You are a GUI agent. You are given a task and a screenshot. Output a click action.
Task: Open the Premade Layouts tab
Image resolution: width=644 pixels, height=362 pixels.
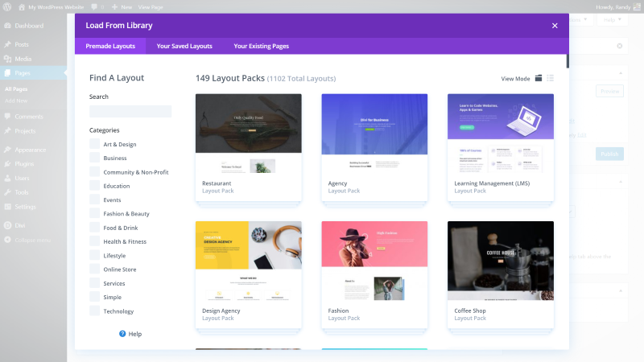click(x=110, y=46)
